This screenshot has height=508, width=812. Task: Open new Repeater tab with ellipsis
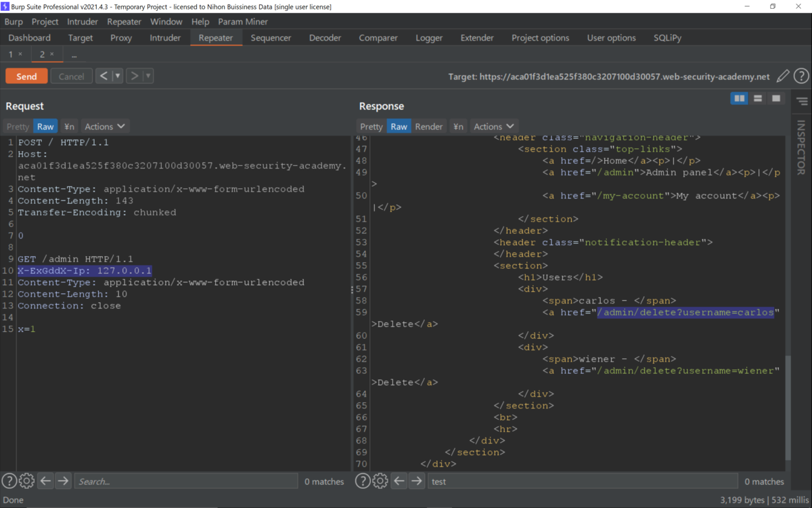(74, 54)
